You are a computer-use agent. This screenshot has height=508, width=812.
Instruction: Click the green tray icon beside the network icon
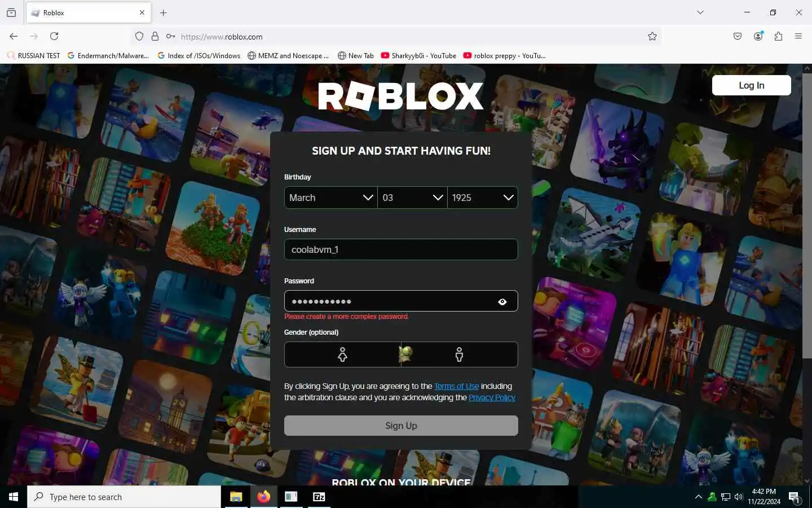coord(712,497)
